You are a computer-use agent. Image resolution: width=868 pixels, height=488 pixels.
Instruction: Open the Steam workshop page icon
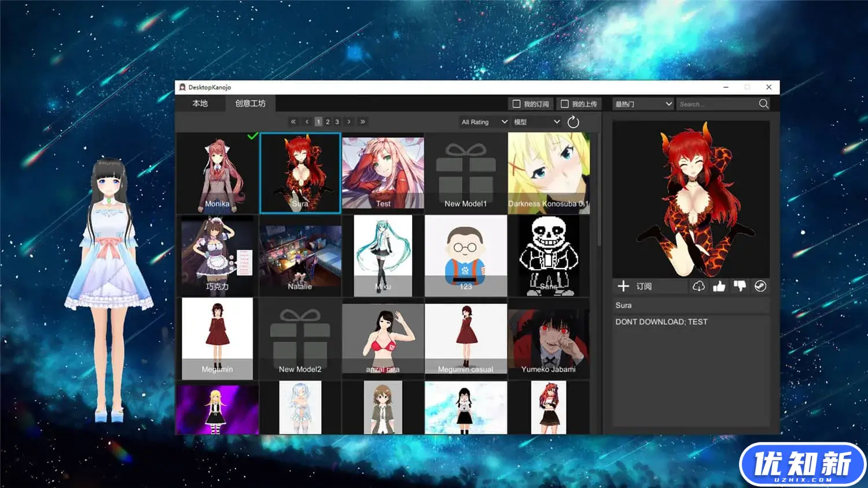[760, 287]
